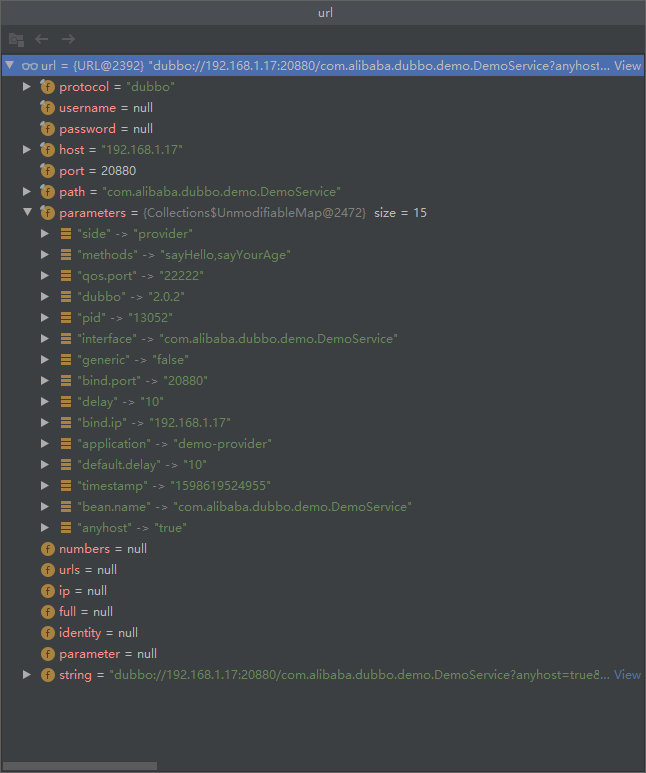Click field icon next to string

click(x=47, y=675)
